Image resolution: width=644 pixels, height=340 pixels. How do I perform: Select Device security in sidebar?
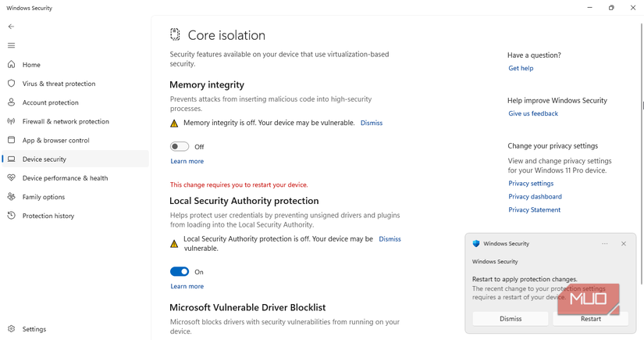[x=76, y=159]
